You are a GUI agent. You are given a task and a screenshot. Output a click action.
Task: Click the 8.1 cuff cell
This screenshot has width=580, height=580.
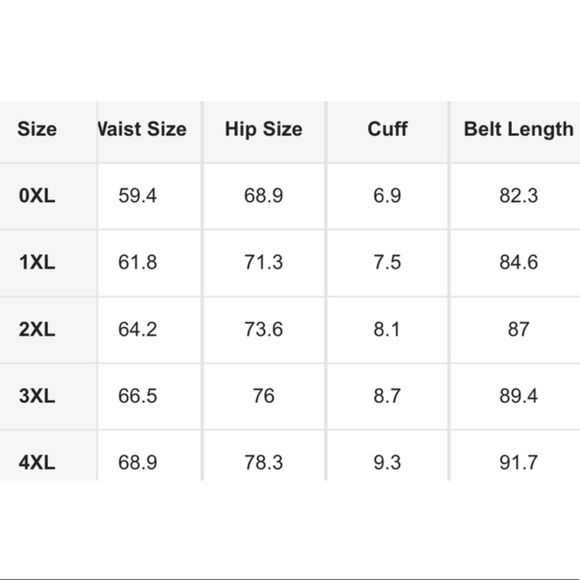(x=387, y=329)
